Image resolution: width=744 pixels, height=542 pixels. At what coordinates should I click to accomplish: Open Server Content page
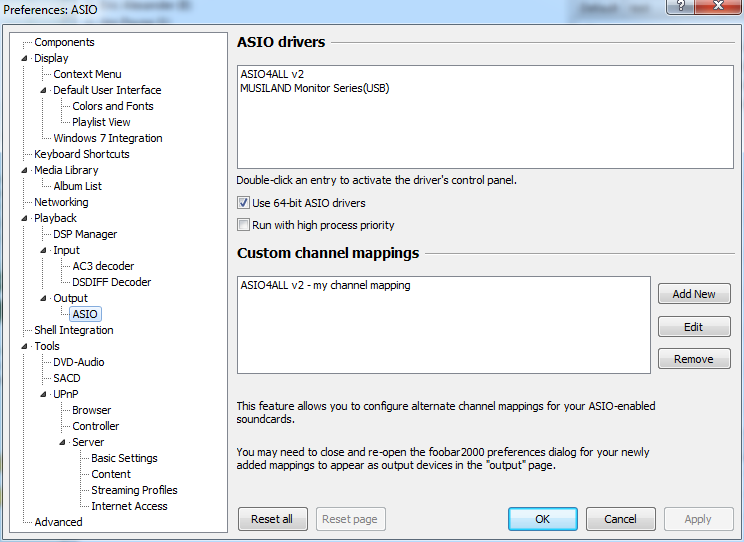(111, 474)
